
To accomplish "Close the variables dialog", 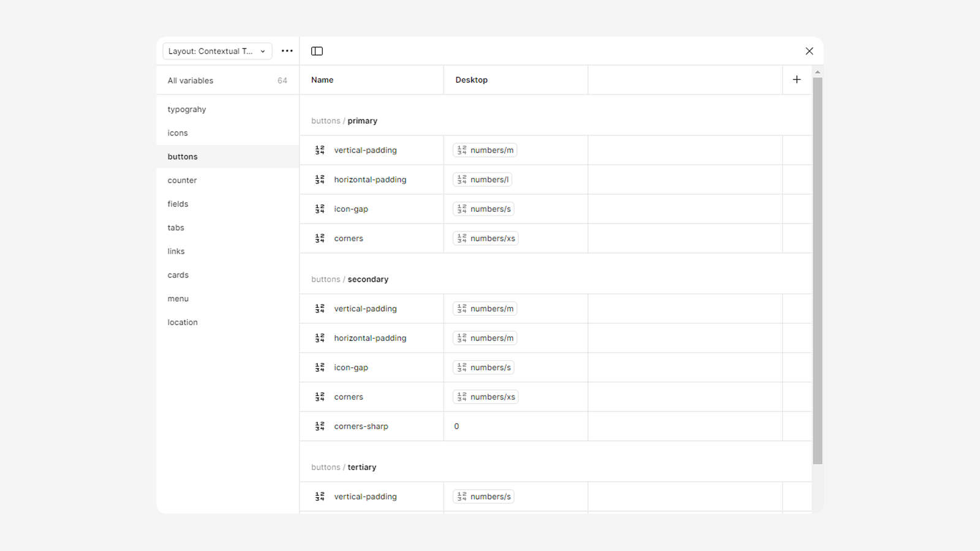I will click(809, 51).
